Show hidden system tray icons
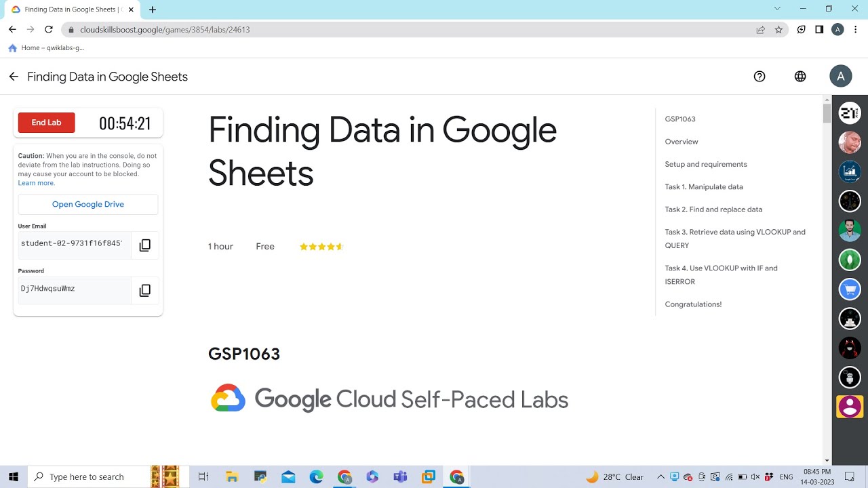Image resolution: width=868 pixels, height=488 pixels. tap(660, 476)
